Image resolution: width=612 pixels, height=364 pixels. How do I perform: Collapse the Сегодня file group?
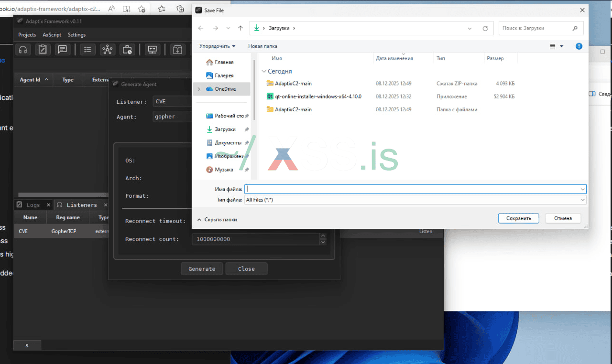click(x=264, y=71)
